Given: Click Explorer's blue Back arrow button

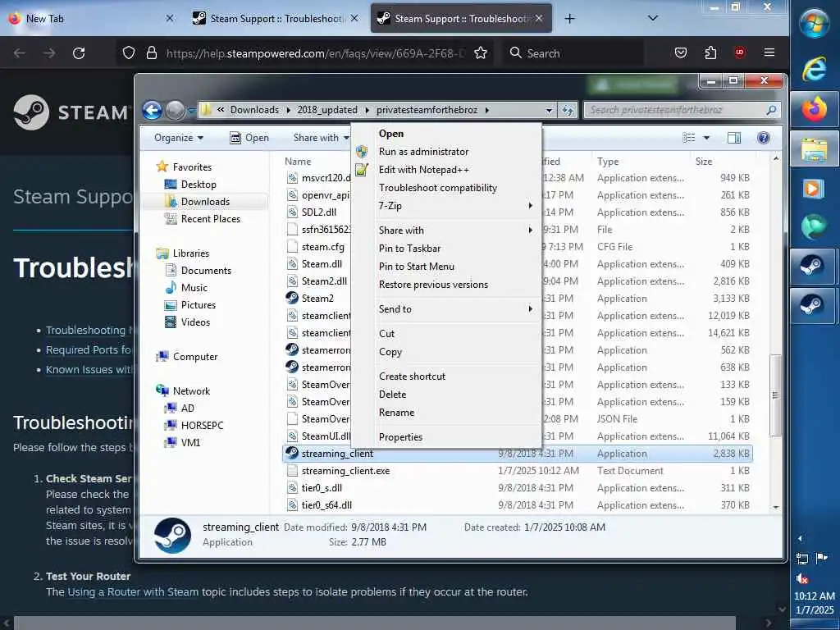Looking at the screenshot, I should pos(152,110).
